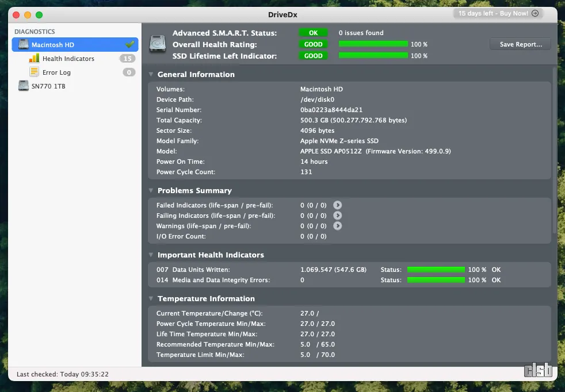This screenshot has height=392, width=565.
Task: Open the Health Indicators list
Action: coord(68,59)
